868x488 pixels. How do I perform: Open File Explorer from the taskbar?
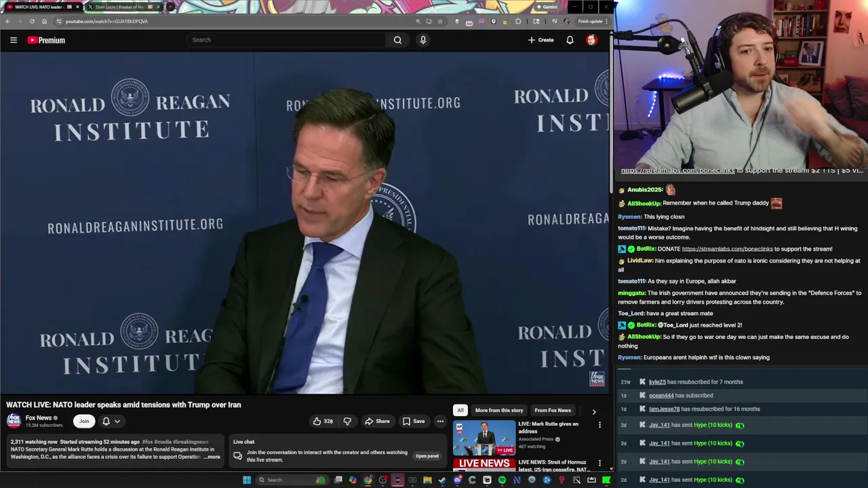(x=427, y=480)
